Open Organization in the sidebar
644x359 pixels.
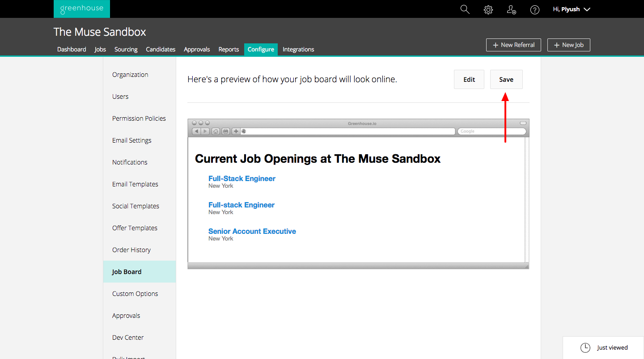(140, 75)
